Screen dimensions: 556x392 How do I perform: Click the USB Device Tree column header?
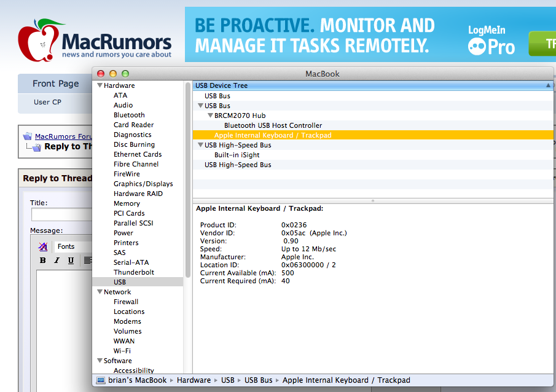pyautogui.click(x=373, y=85)
